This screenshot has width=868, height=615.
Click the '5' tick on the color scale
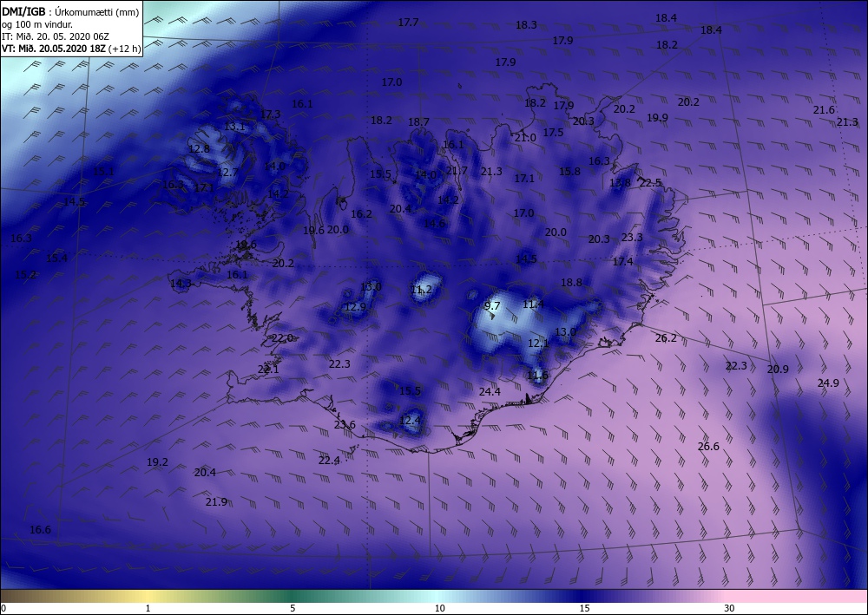pyautogui.click(x=293, y=608)
